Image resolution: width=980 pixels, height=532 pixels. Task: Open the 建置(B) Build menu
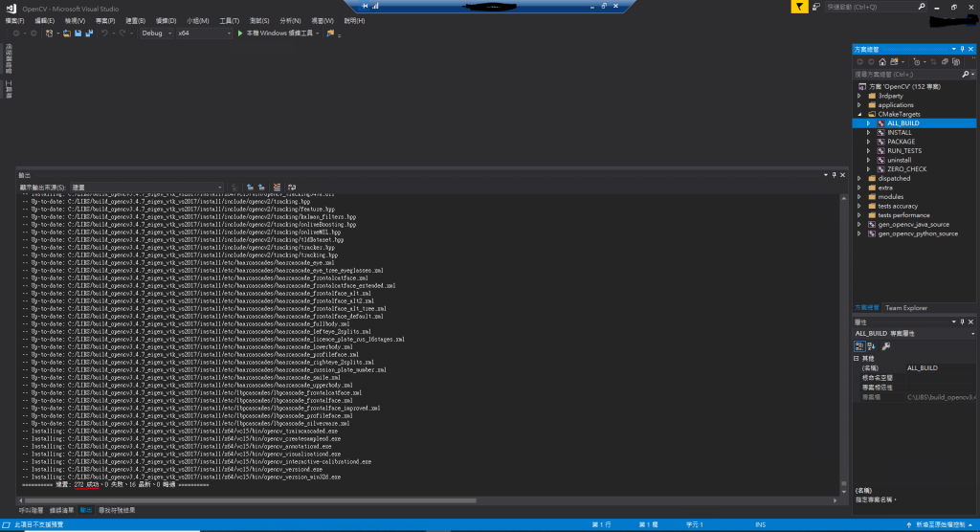coord(136,21)
